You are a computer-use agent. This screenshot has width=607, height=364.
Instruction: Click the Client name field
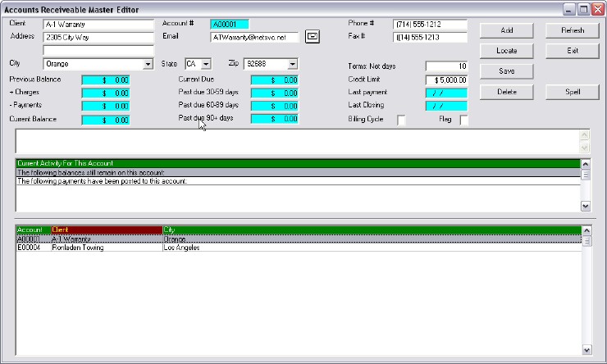98,25
